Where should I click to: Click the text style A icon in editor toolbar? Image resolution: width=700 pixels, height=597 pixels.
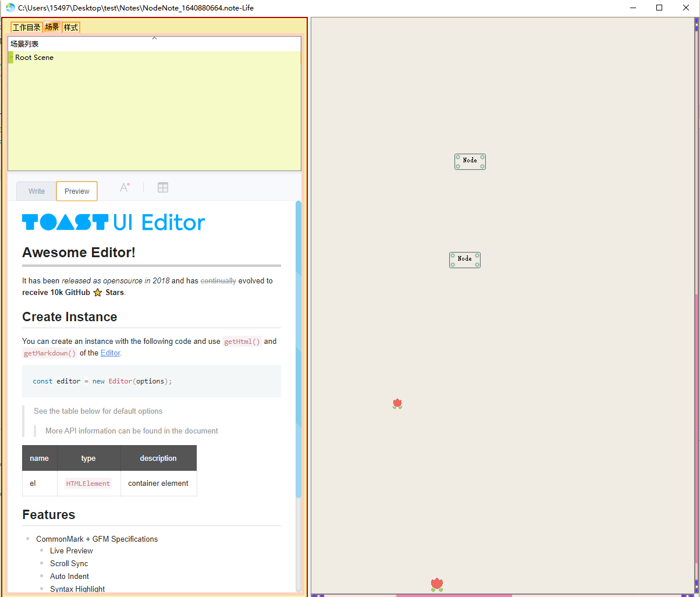[125, 187]
